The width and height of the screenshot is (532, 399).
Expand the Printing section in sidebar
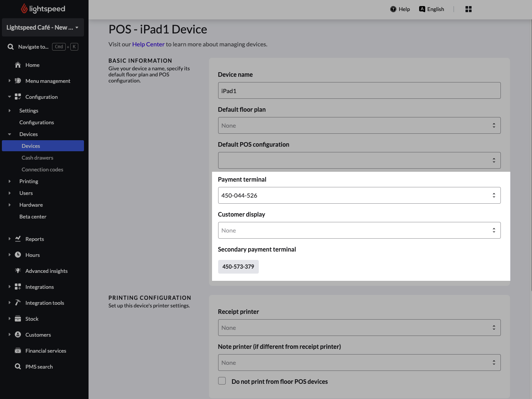pos(10,181)
